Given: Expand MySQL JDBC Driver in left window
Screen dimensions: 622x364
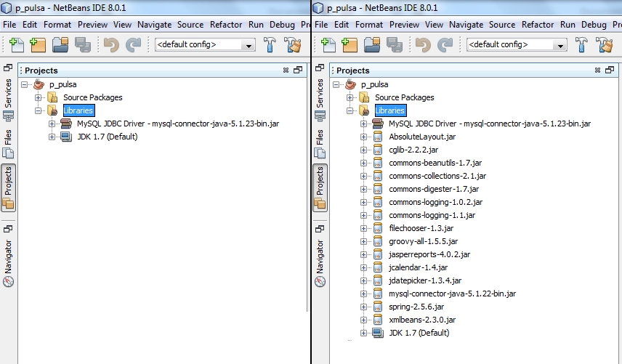Looking at the screenshot, I should (52, 124).
